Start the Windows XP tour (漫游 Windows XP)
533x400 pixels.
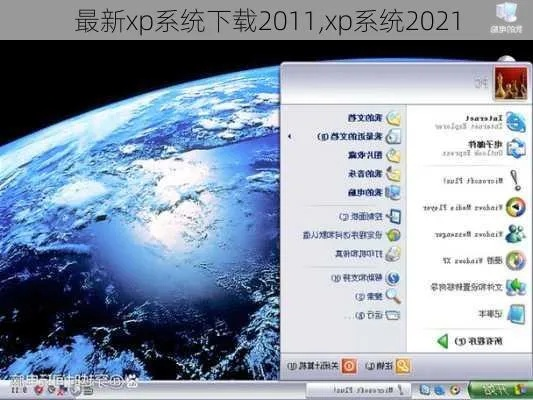click(483, 261)
